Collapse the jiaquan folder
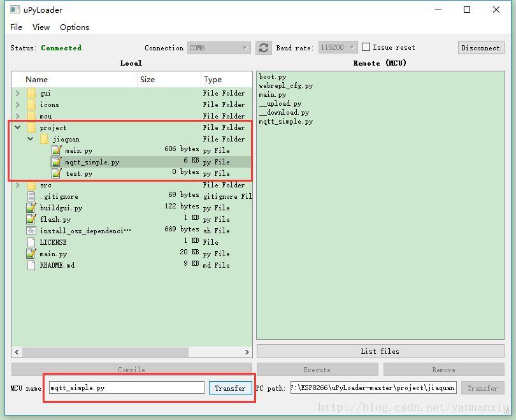The width and height of the screenshot is (516, 420). point(31,138)
